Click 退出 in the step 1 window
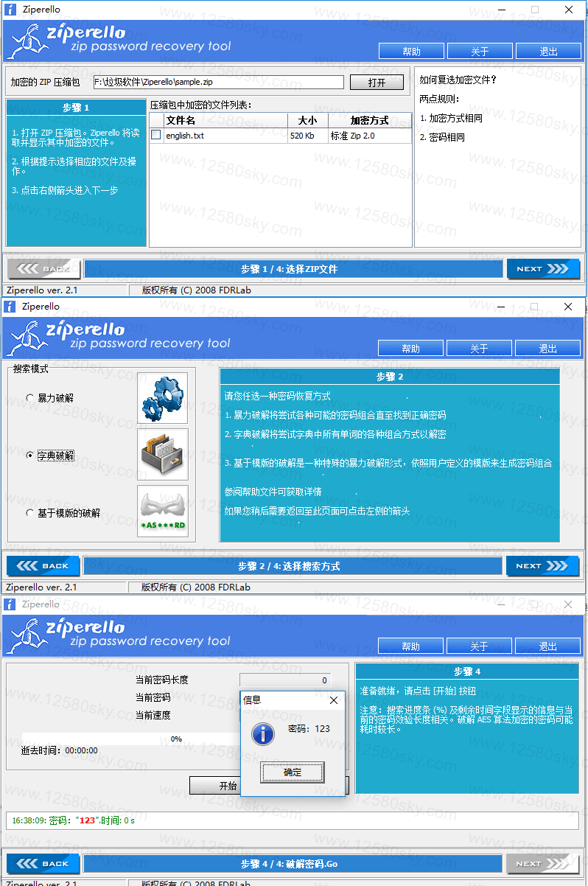This screenshot has width=588, height=886. [x=548, y=52]
